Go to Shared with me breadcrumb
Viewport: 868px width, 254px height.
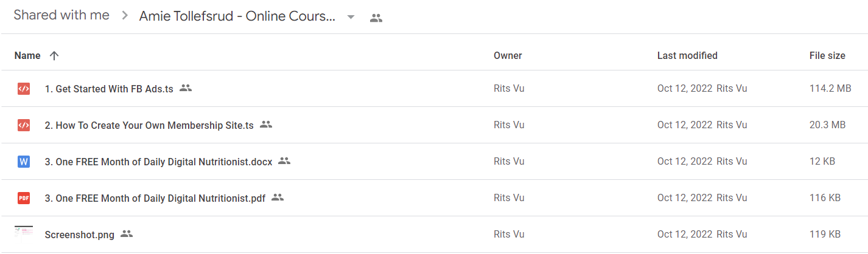point(61,15)
